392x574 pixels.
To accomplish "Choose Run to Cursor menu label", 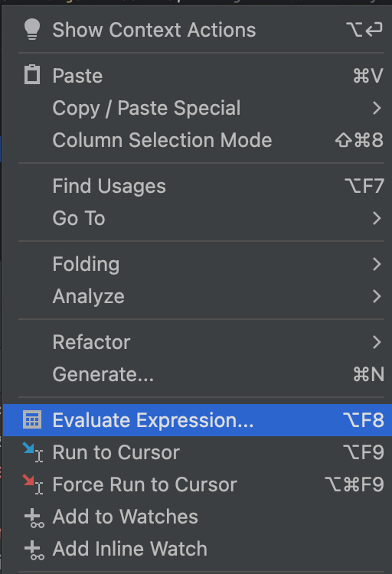I will pyautogui.click(x=116, y=452).
